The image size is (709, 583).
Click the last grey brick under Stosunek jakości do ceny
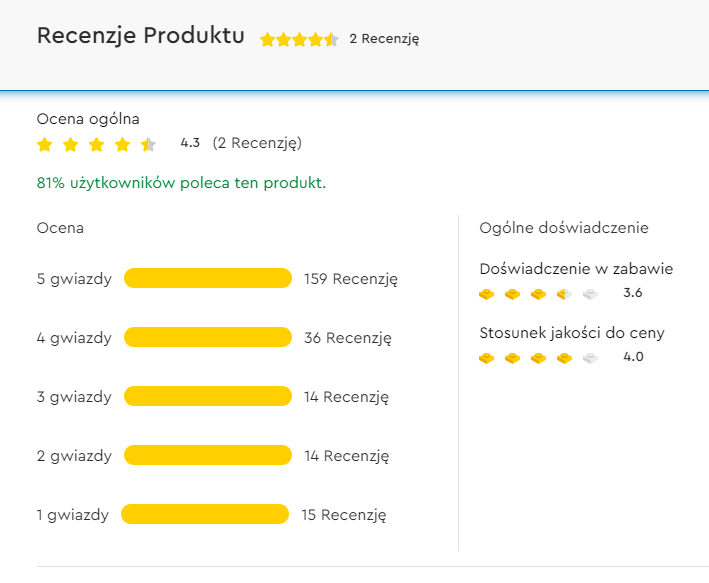590,358
